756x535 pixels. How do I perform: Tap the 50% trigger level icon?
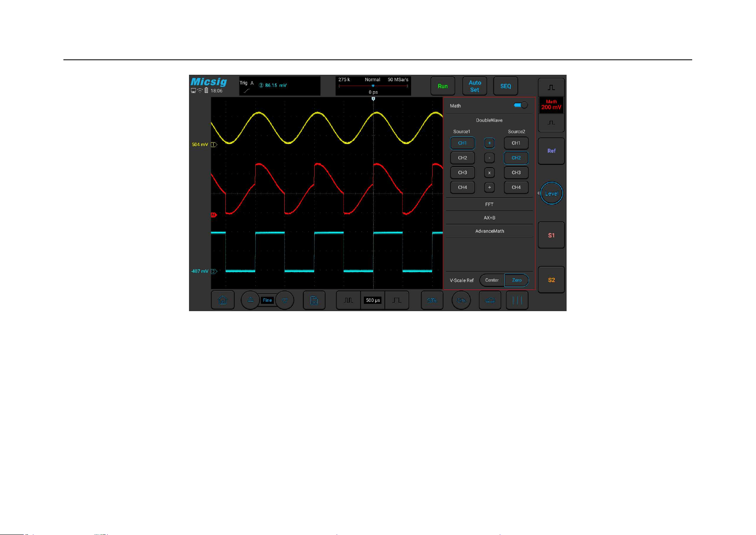pos(432,300)
